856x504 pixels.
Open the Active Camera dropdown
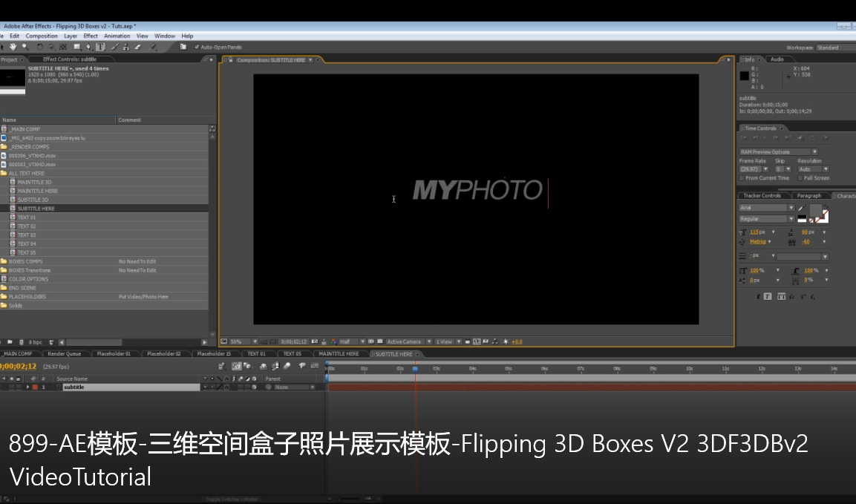(x=409, y=342)
